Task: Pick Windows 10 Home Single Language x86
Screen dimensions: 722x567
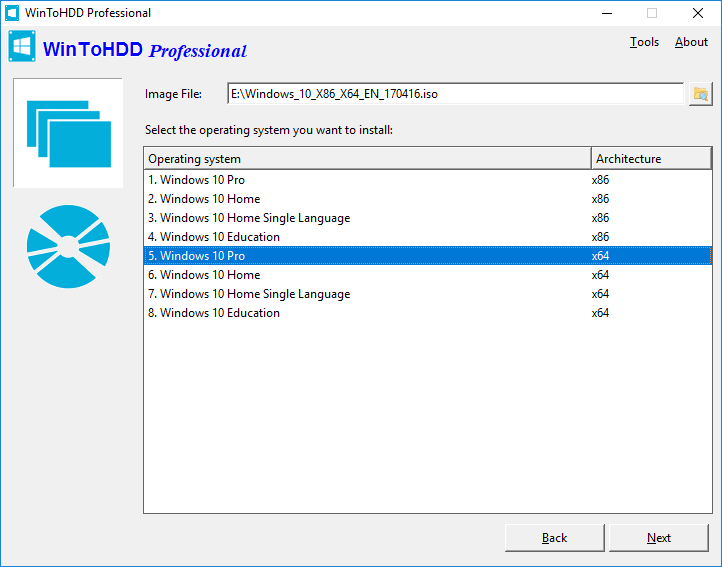Action: click(255, 218)
